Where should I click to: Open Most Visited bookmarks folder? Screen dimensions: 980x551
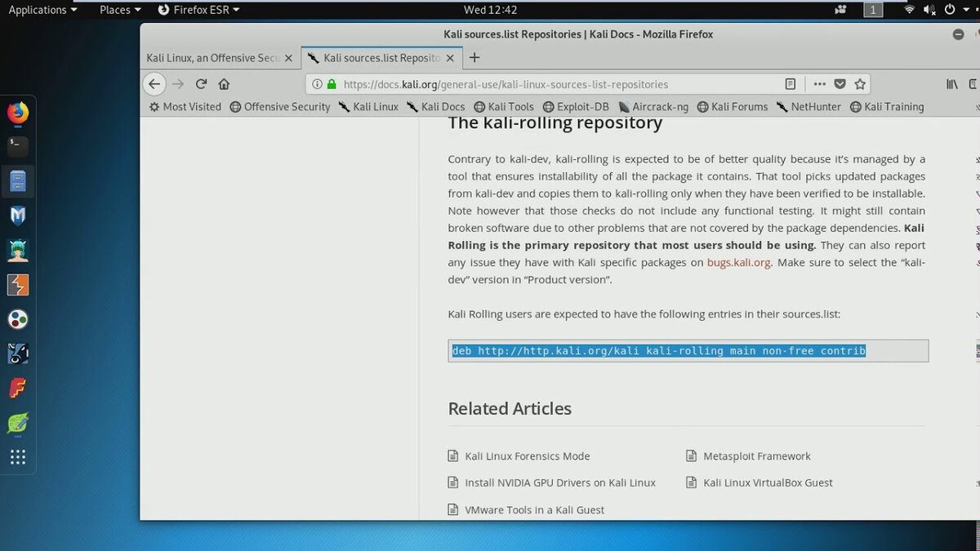click(185, 106)
